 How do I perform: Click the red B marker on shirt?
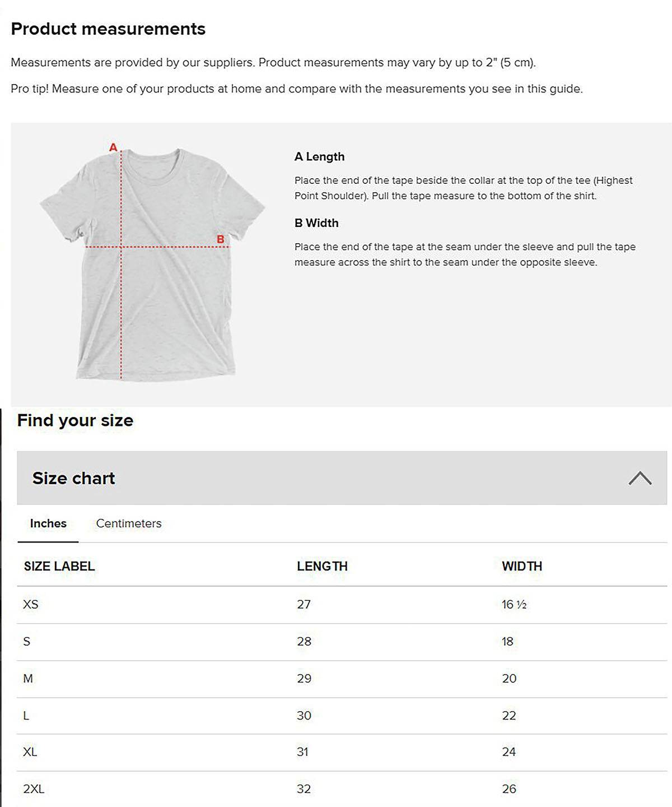221,239
